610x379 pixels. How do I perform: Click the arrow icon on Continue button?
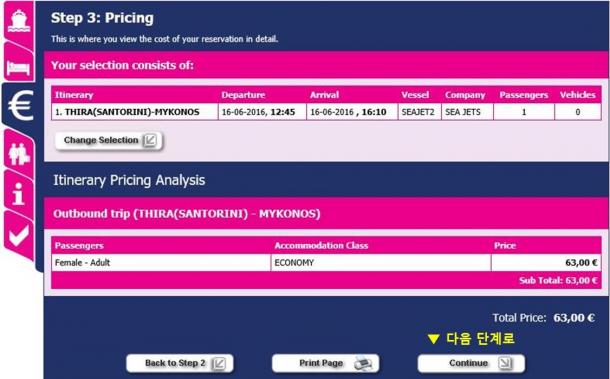tap(506, 363)
